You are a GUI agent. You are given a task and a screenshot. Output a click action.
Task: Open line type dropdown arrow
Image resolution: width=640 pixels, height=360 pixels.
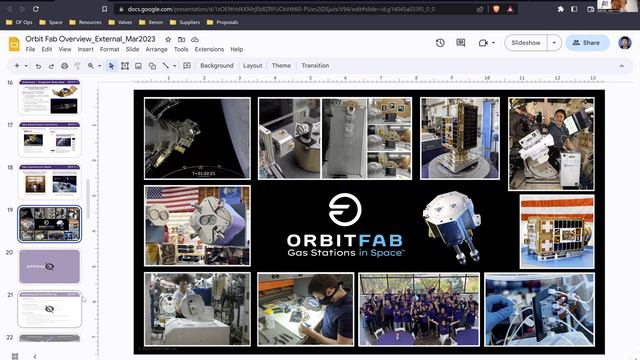[174, 66]
